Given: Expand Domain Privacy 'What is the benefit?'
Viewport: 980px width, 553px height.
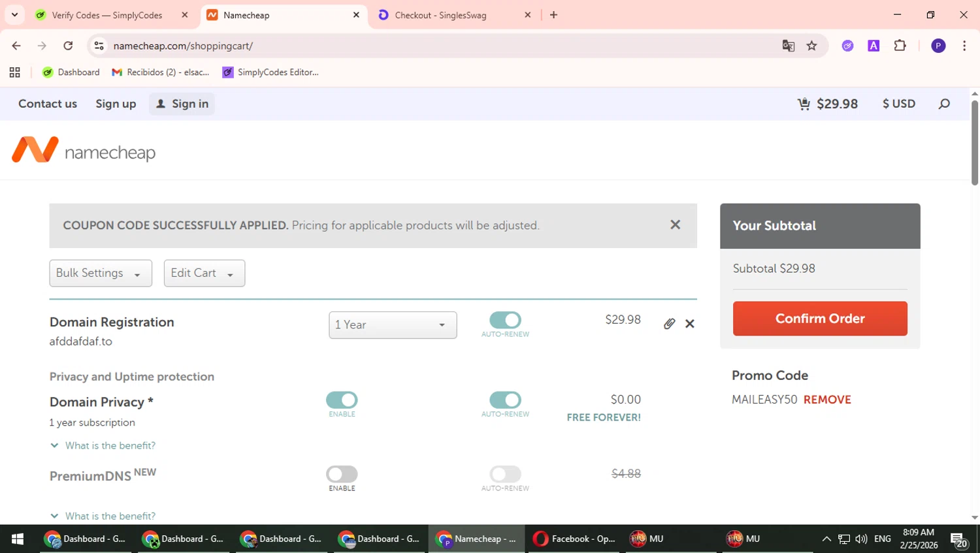Looking at the screenshot, I should 103,445.
